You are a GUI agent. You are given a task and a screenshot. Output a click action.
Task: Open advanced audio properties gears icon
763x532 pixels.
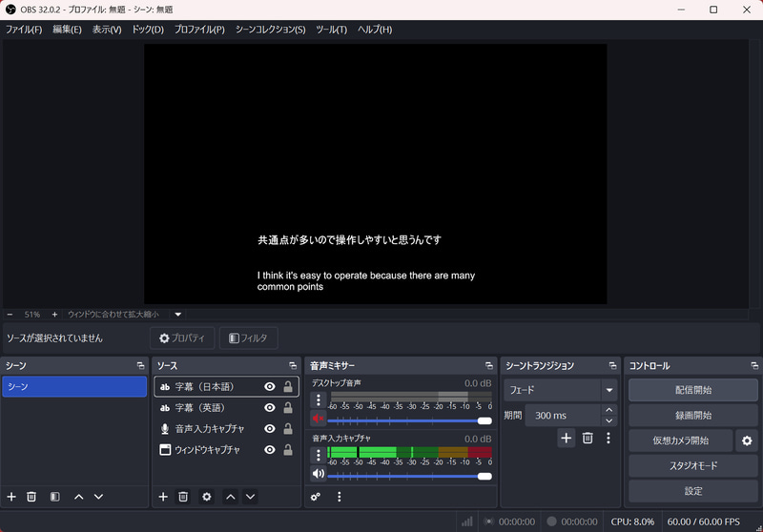point(316,497)
